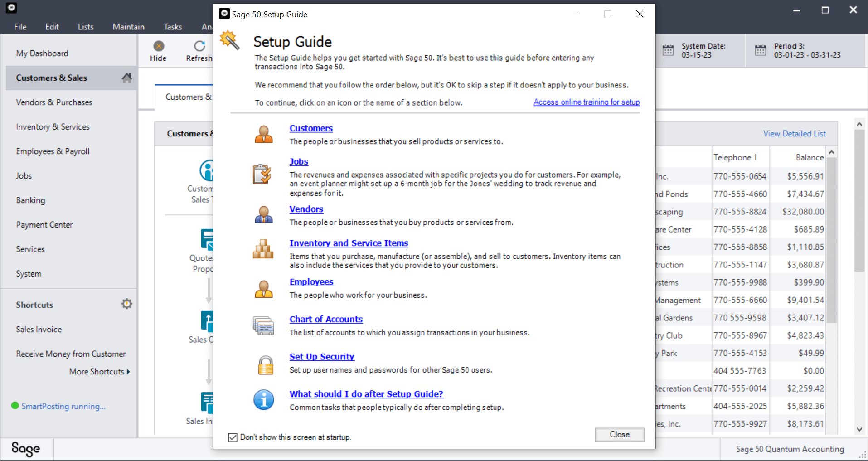Toggle Don't show this screen at startup
The width and height of the screenshot is (868, 461).
point(233,437)
